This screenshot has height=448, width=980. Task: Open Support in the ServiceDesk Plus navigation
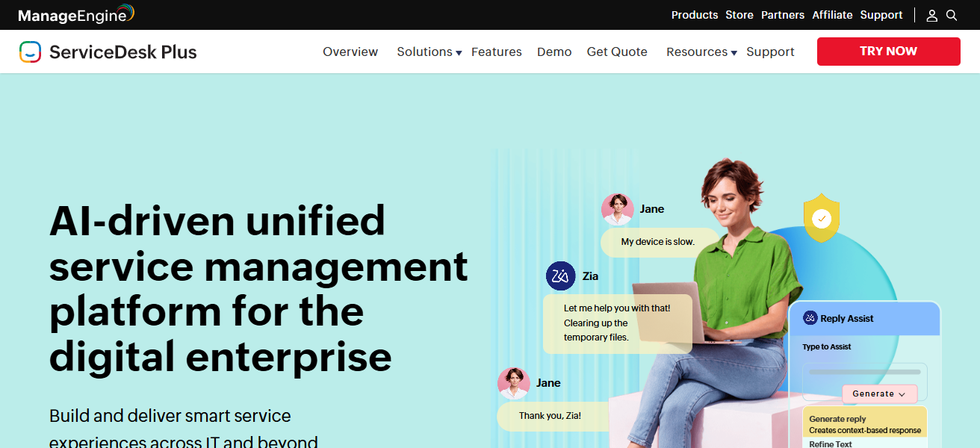(770, 52)
